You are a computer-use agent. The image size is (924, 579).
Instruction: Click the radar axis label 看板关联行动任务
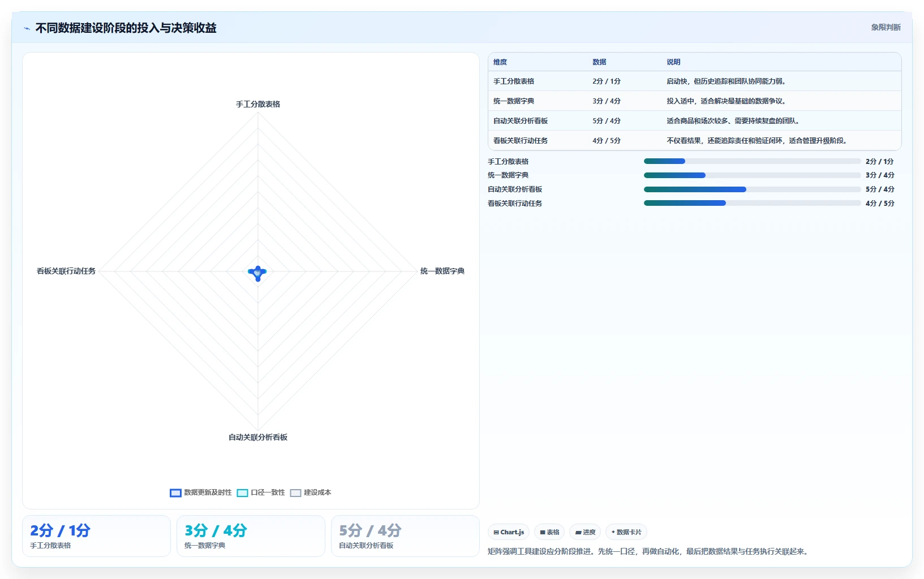[66, 271]
